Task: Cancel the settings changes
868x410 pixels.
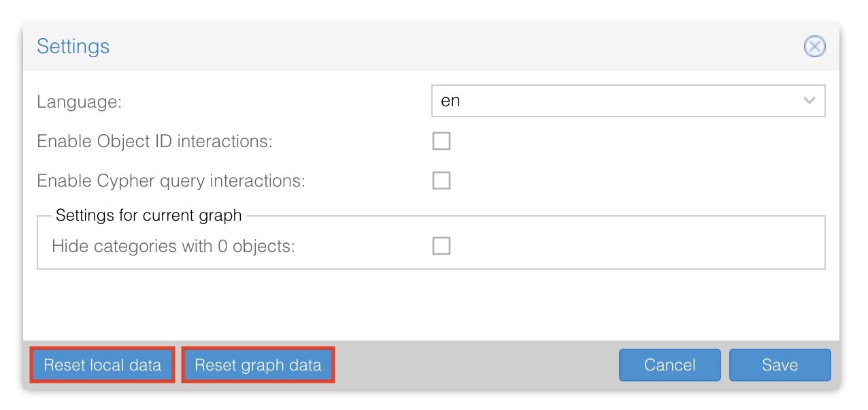Action: [669, 365]
